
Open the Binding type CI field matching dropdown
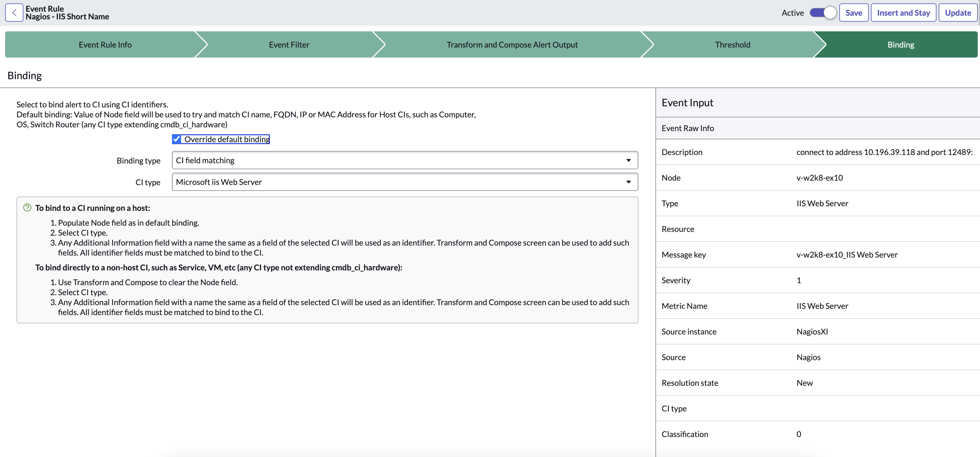405,160
